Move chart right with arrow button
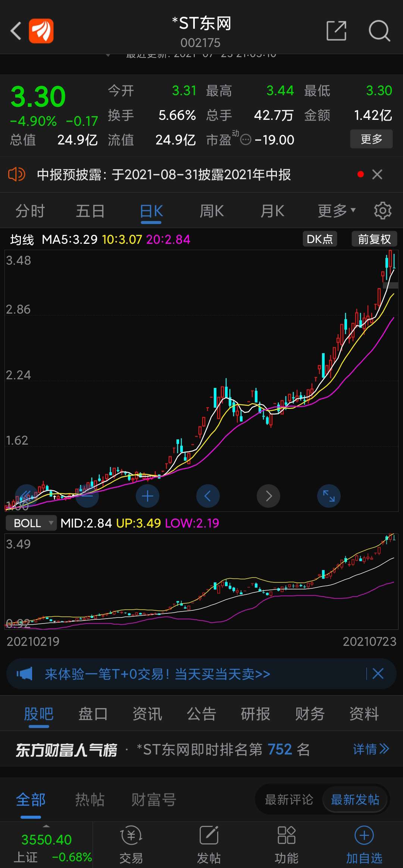This screenshot has width=403, height=868. pos(268,496)
